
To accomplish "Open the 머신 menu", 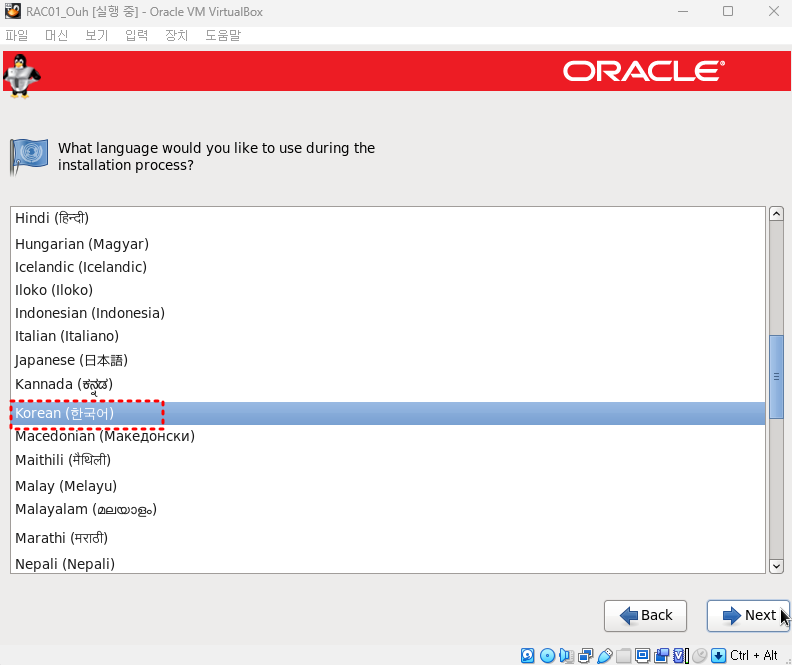I will 57,35.
